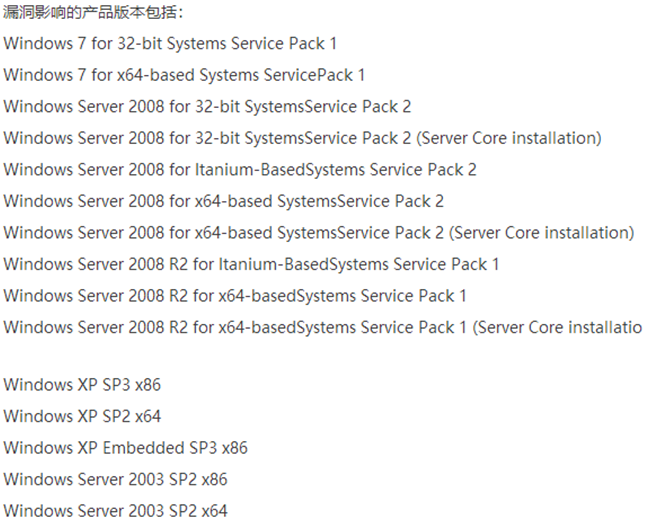Click the Windows 7 for 32-bit Systems line
This screenshot has height=529, width=650.
click(x=170, y=44)
